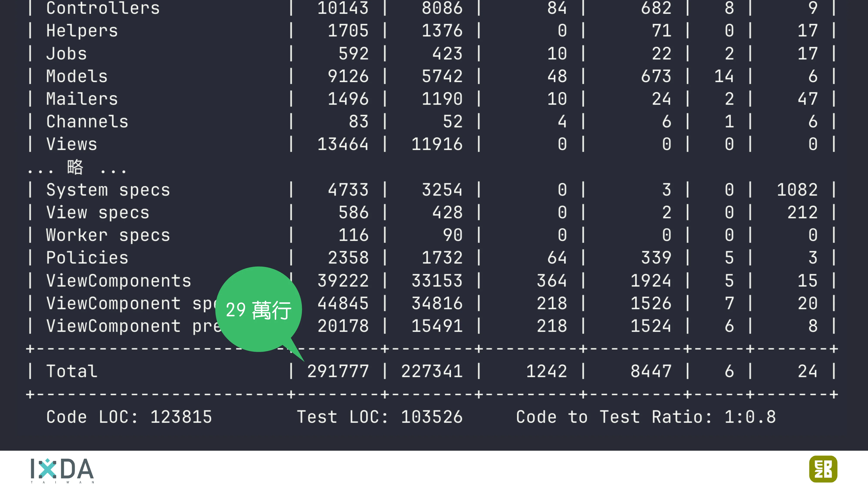Click the Worker specs row label
Screen dimensions: 868x488
click(108, 235)
